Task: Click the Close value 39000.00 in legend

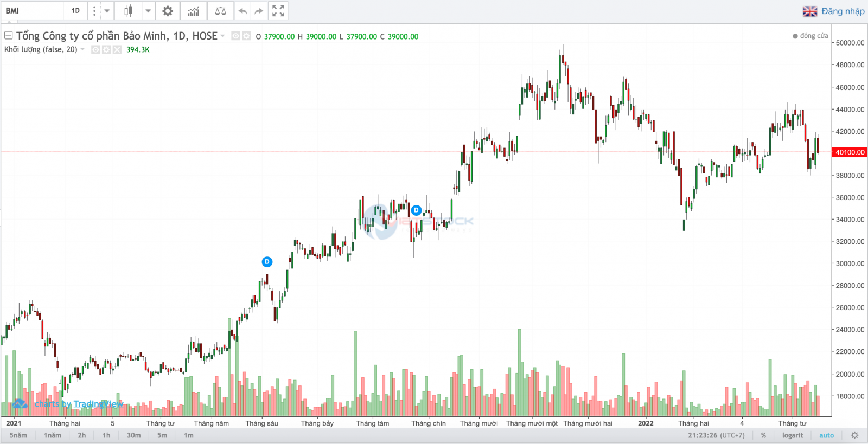Action: point(403,36)
